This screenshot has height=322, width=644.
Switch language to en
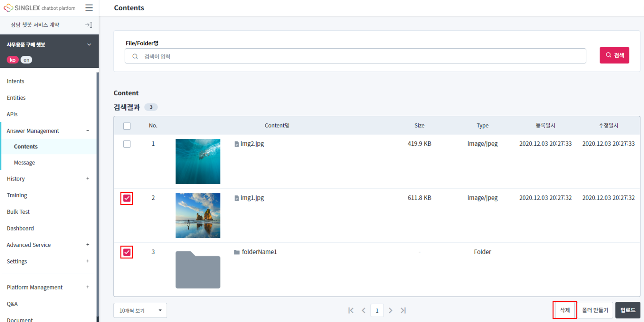click(26, 60)
